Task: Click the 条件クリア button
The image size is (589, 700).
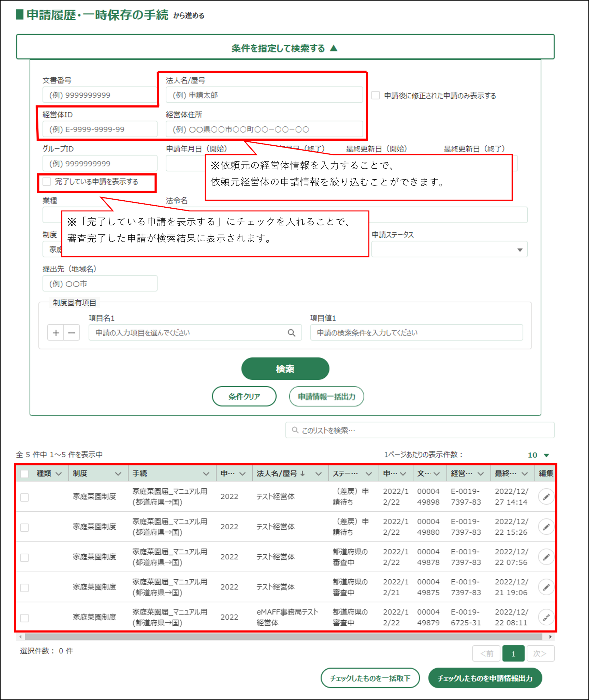Action: pos(244,396)
